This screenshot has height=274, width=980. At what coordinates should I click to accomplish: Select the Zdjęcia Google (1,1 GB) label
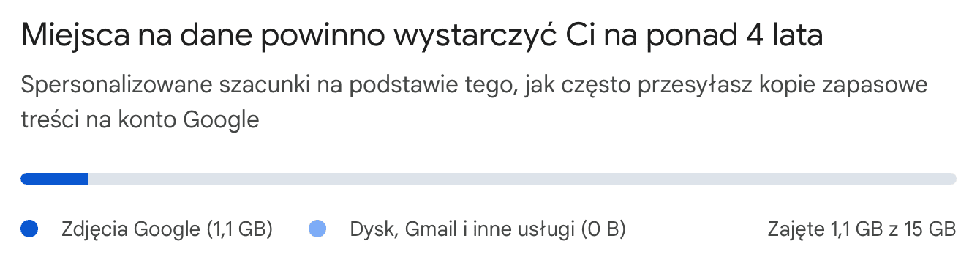point(167,229)
